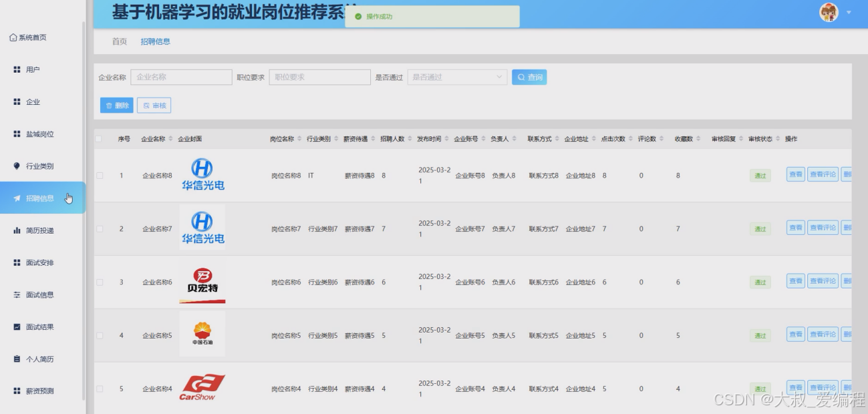Click the grid icon next to 用户
Viewport: 868px width, 414px height.
coord(17,69)
